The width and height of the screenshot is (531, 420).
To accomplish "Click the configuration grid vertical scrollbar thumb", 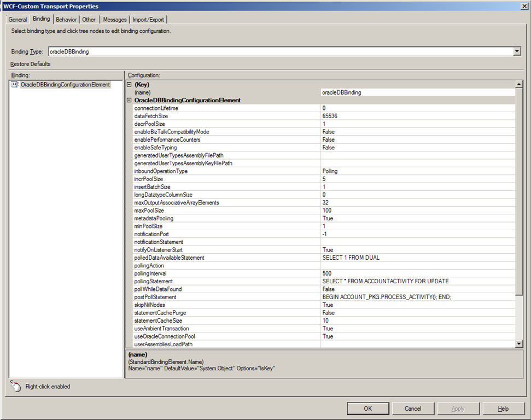I will coord(519,191).
